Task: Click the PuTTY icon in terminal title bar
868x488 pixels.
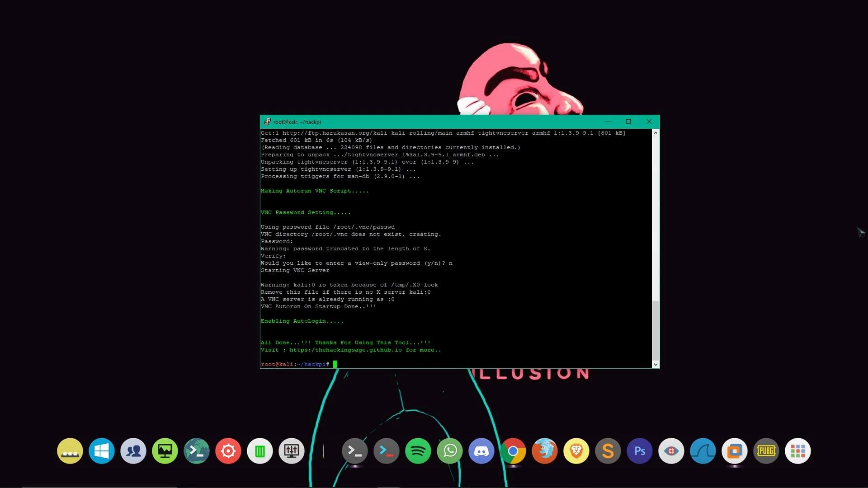Action: click(267, 122)
